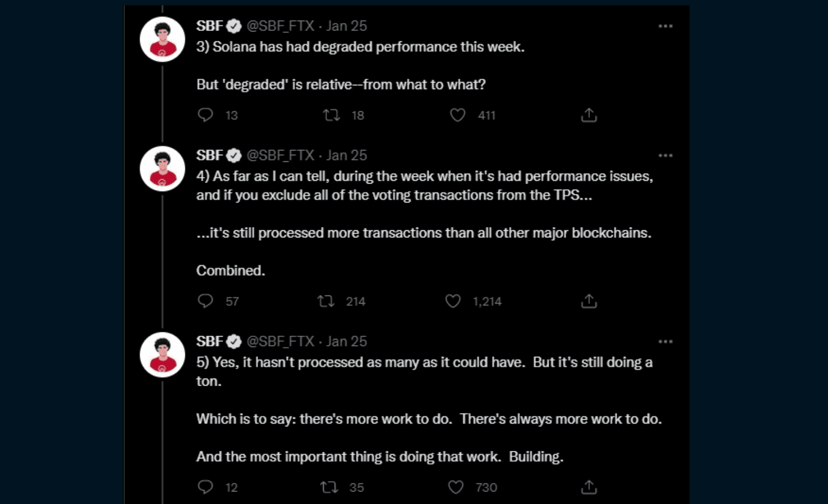Like the tweet with 730 likes
This screenshot has height=504, width=828.
click(x=456, y=487)
